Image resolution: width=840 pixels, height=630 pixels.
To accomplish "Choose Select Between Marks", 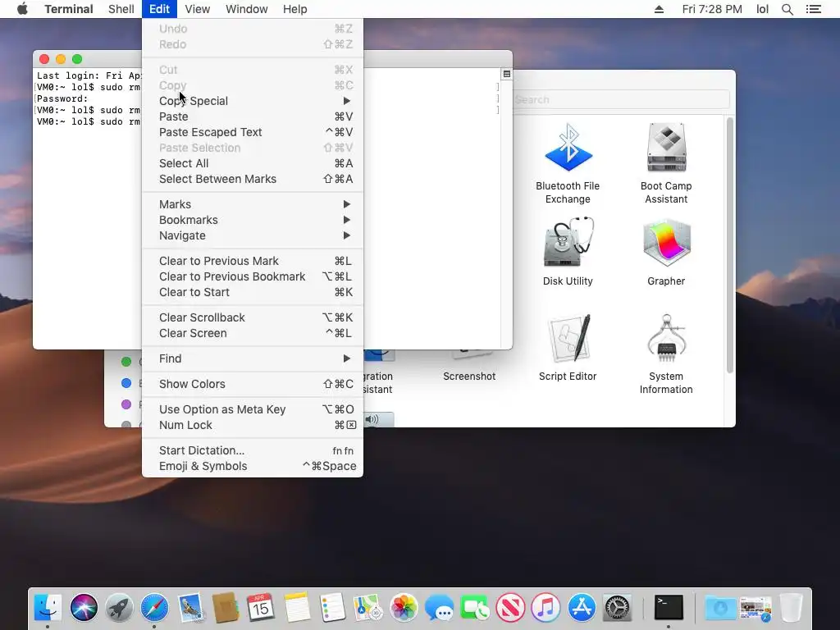I will 253,179.
